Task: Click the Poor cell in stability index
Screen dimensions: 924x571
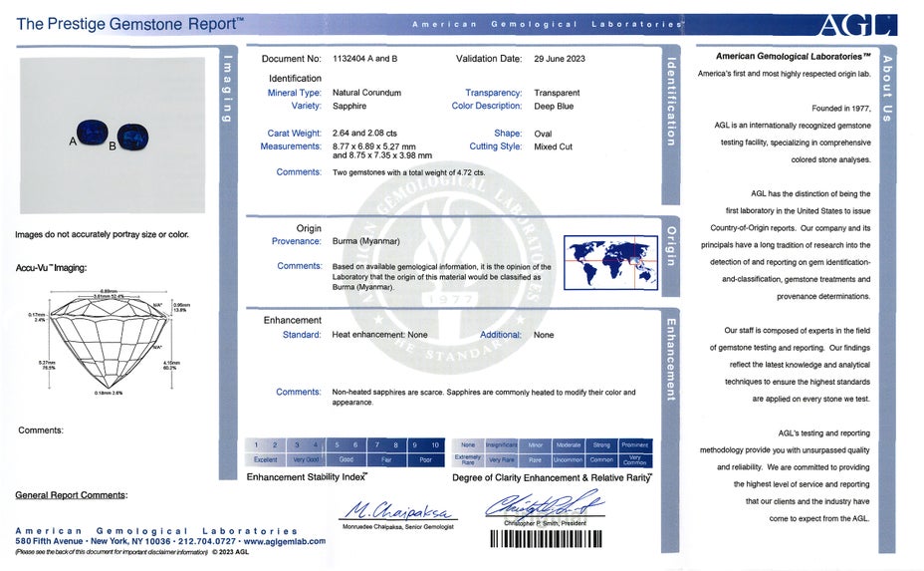Action: (426, 460)
